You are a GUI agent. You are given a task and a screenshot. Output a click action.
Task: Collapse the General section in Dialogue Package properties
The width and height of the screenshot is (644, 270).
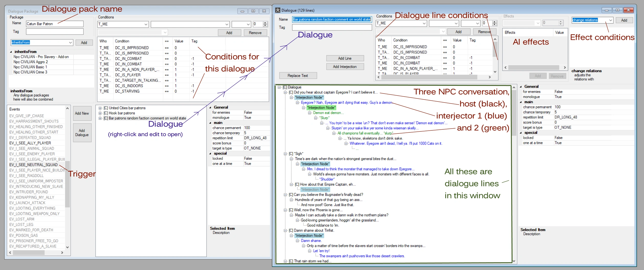point(210,108)
